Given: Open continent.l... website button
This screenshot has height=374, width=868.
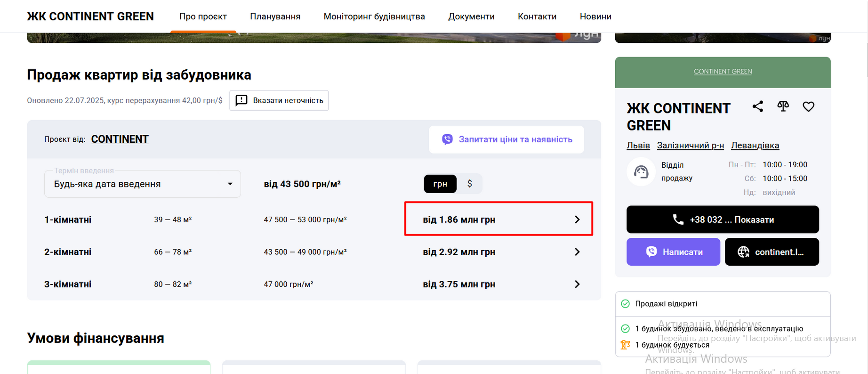Looking at the screenshot, I should 772,252.
